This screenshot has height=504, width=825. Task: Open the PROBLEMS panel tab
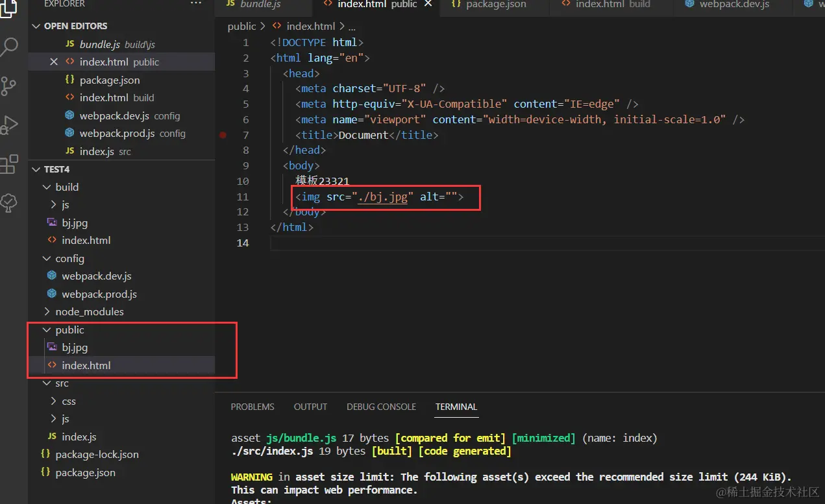[252, 407]
